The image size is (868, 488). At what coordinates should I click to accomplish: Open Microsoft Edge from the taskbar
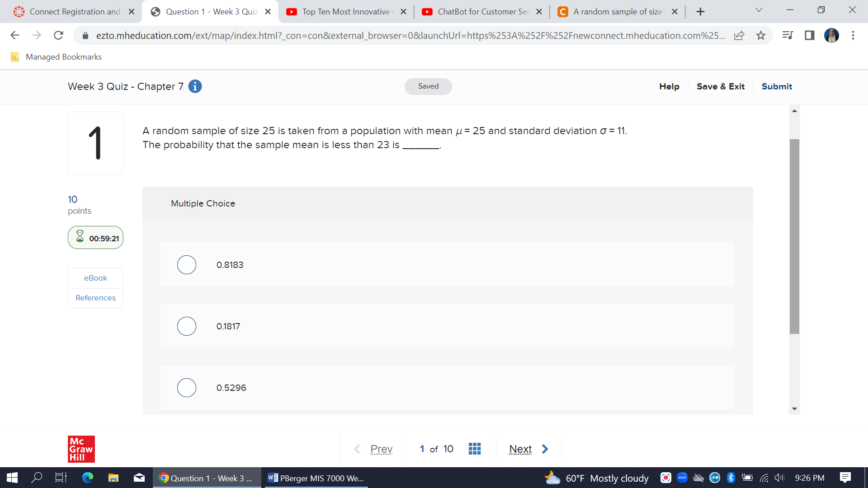pyautogui.click(x=87, y=478)
